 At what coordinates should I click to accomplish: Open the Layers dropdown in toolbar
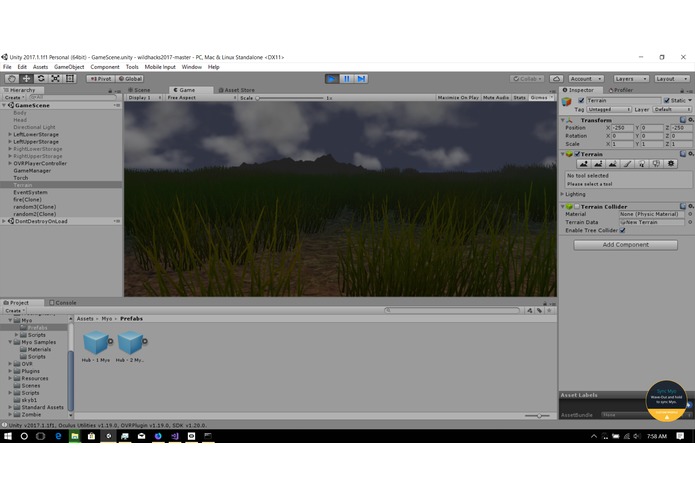point(631,79)
